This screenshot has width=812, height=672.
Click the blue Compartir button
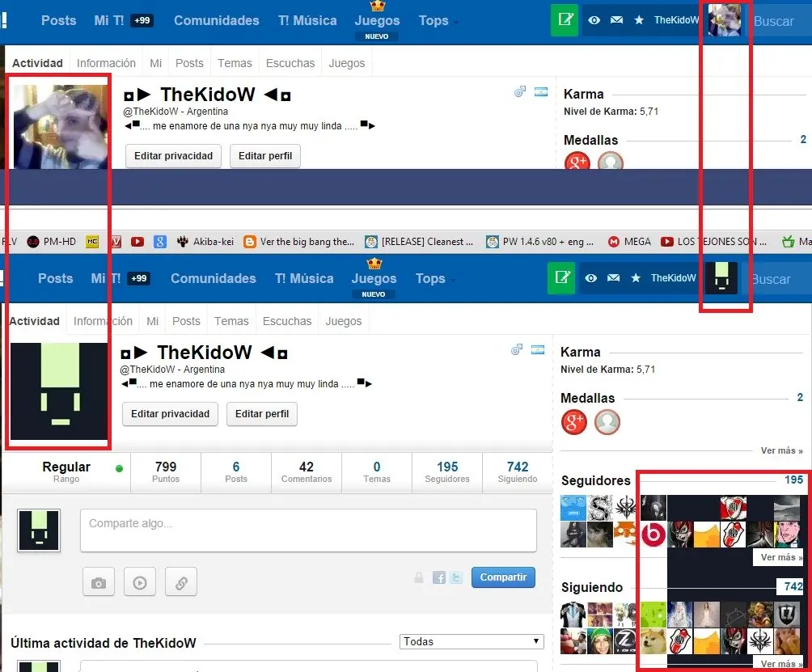(x=503, y=577)
